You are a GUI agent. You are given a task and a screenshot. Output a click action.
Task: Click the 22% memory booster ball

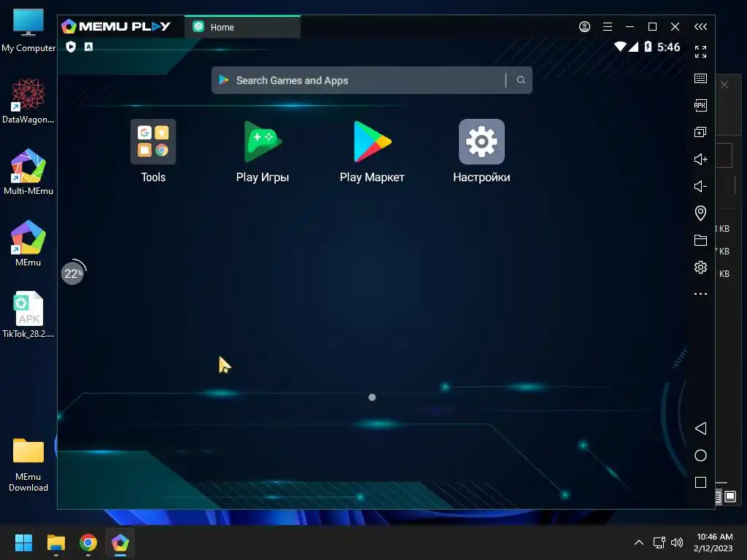point(73,273)
